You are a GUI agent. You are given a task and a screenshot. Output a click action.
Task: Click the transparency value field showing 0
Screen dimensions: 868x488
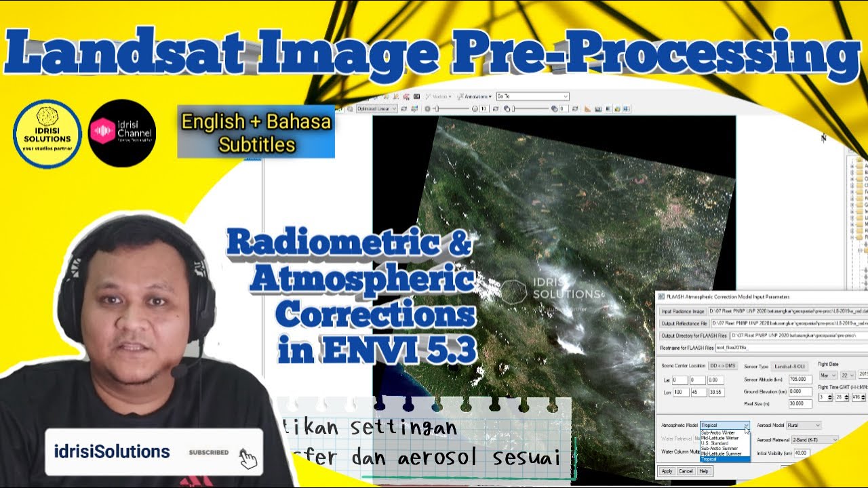tap(564, 108)
